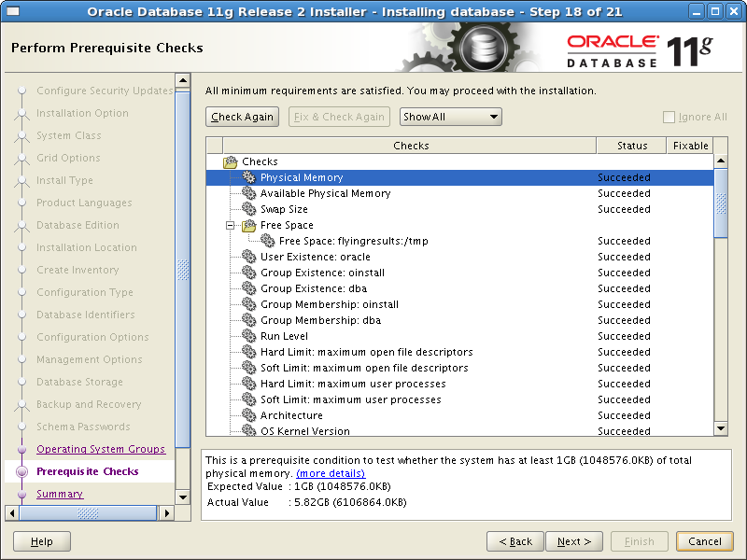The image size is (747, 560).
Task: Click the Prerequisite Checks step label
Action: pos(88,471)
